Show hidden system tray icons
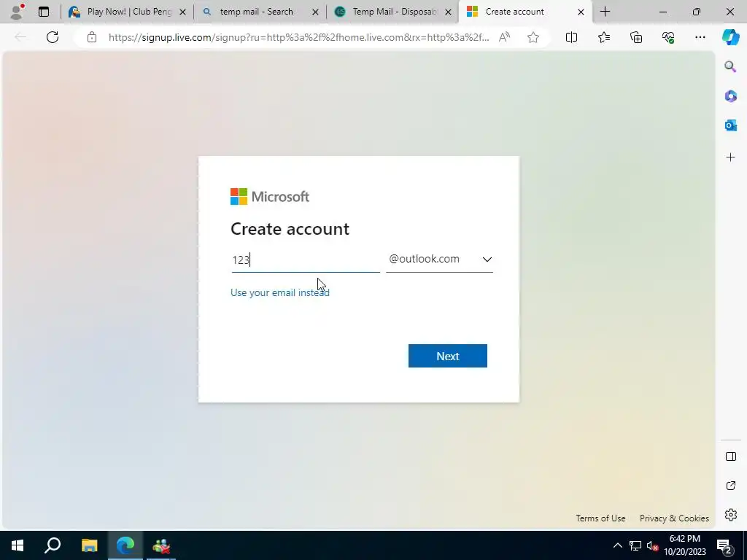This screenshot has width=747, height=560. coord(617,545)
